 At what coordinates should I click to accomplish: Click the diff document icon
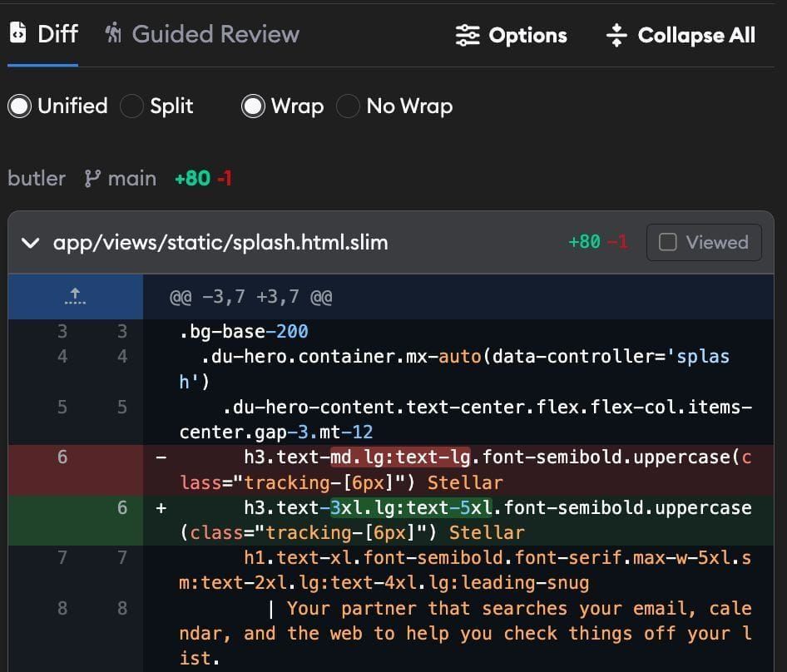coord(18,35)
